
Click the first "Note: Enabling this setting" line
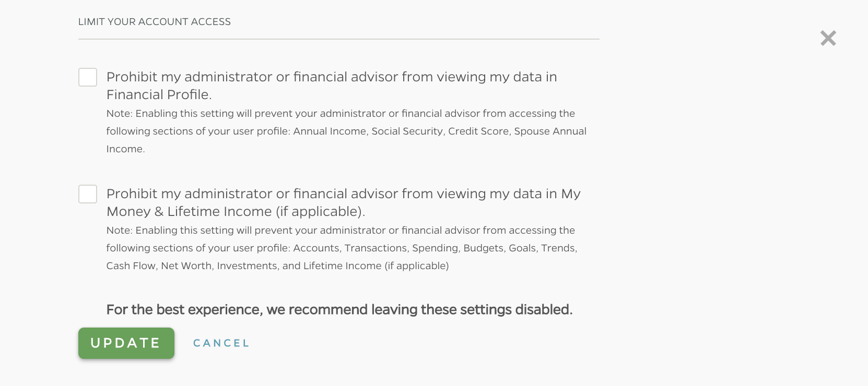point(340,114)
